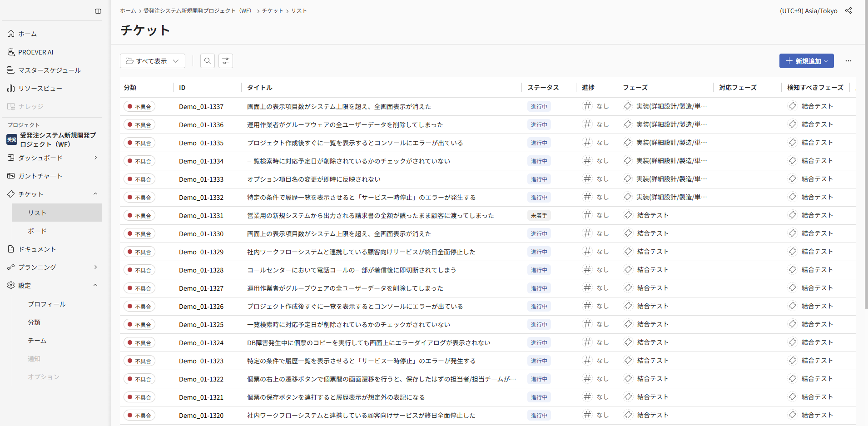868x426 pixels.
Task: Click the share icon near the timezone
Action: pos(848,11)
